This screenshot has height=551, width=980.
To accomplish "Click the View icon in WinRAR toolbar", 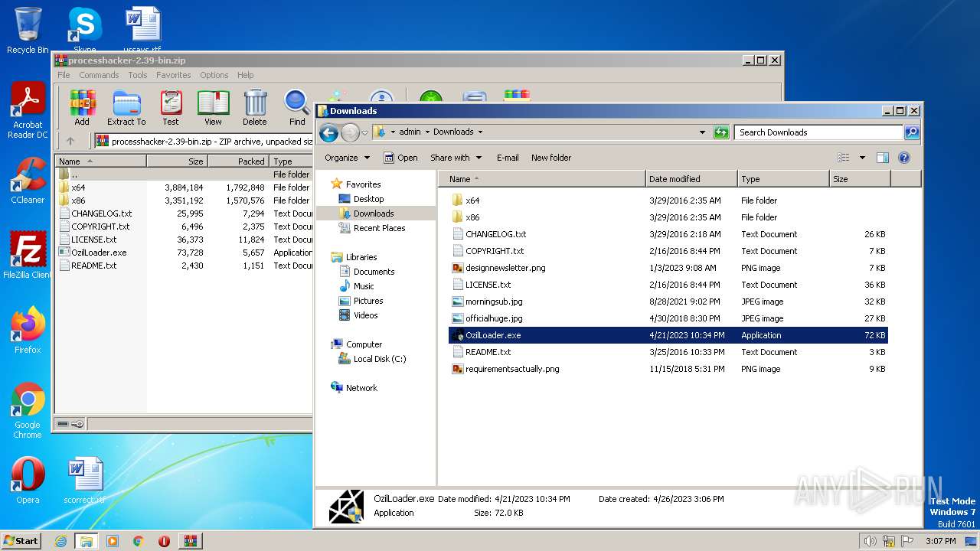I will [213, 108].
